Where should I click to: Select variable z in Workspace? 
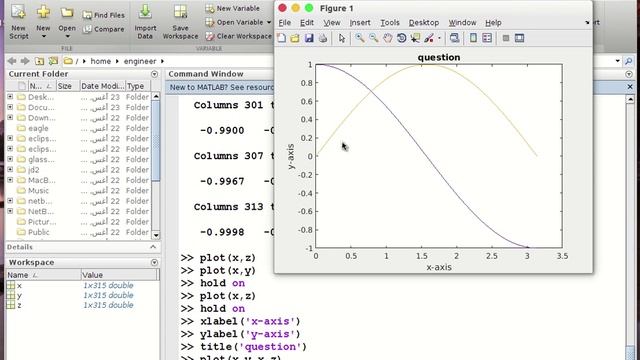[82, 305]
